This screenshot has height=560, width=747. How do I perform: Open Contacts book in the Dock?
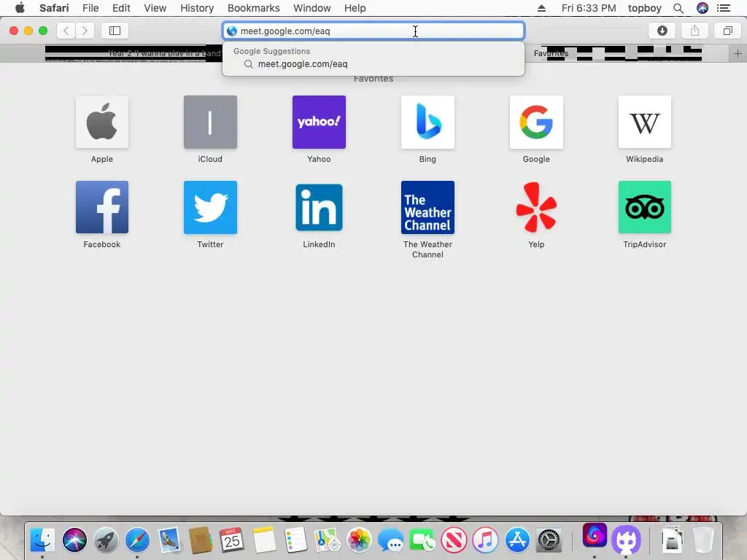201,540
